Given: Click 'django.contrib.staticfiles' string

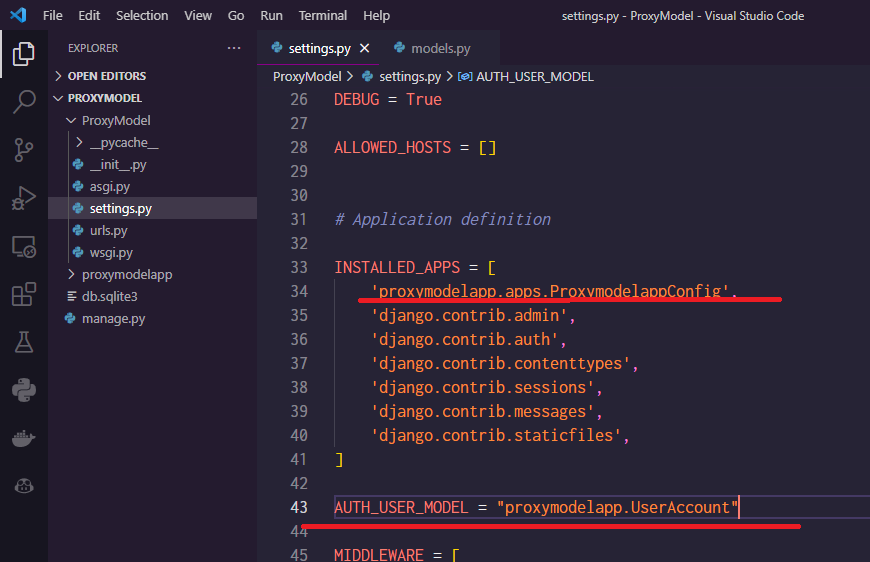Looking at the screenshot, I should [x=497, y=435].
